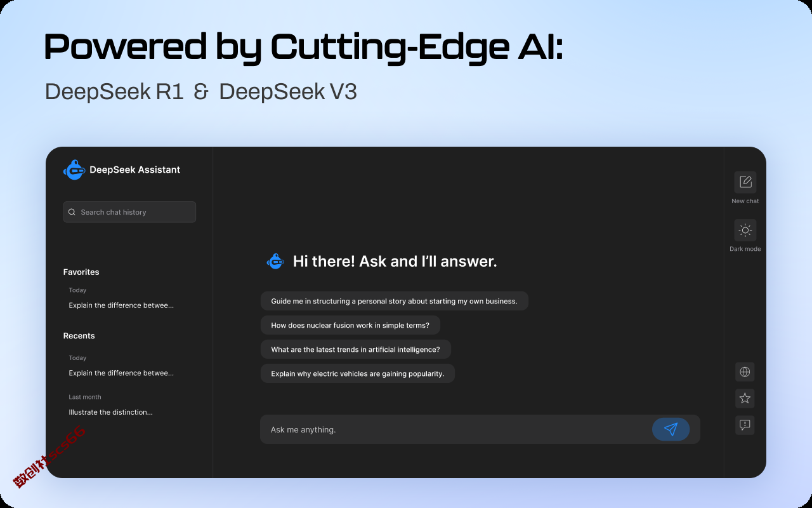This screenshot has width=812, height=508.
Task: Open the Favorites chat 'Explain the difference'
Action: 121,305
